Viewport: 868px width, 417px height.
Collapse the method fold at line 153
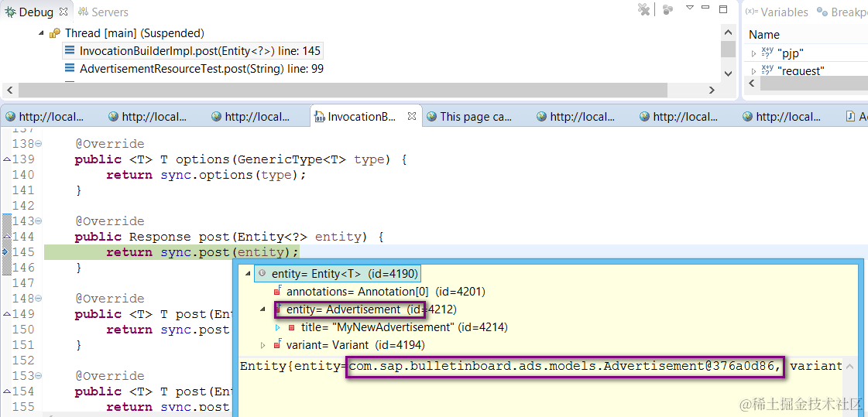click(39, 376)
